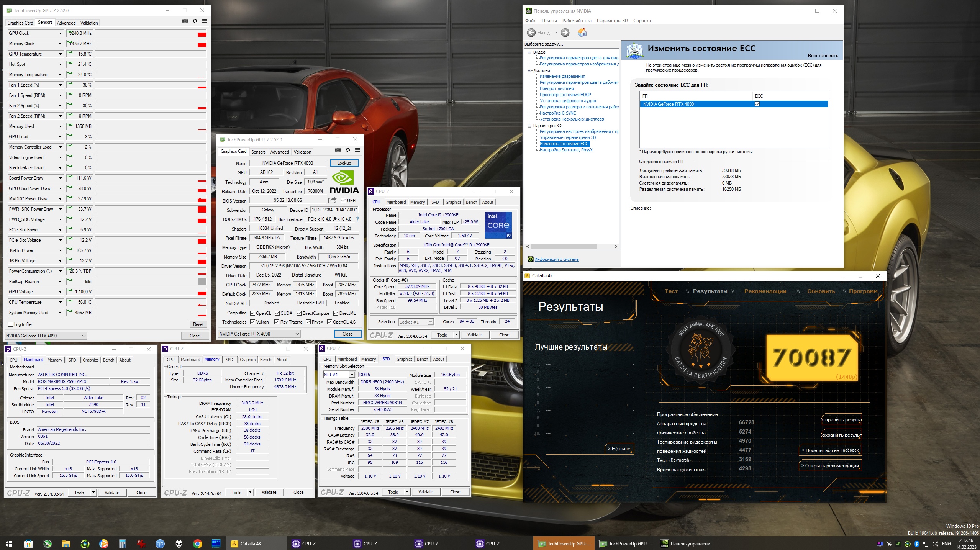
Task: Click the refresh icon in GPU-Z Sensors window
Action: tap(195, 21)
